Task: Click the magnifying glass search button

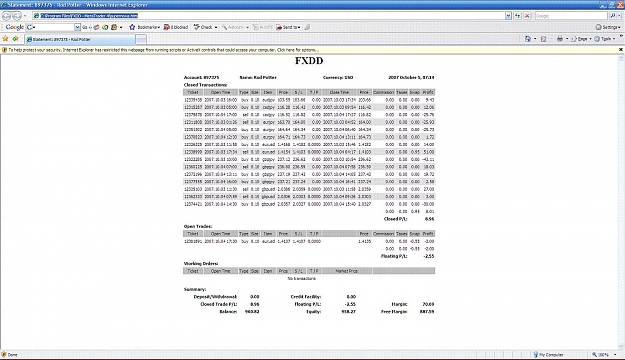Action: pyautogui.click(x=613, y=16)
